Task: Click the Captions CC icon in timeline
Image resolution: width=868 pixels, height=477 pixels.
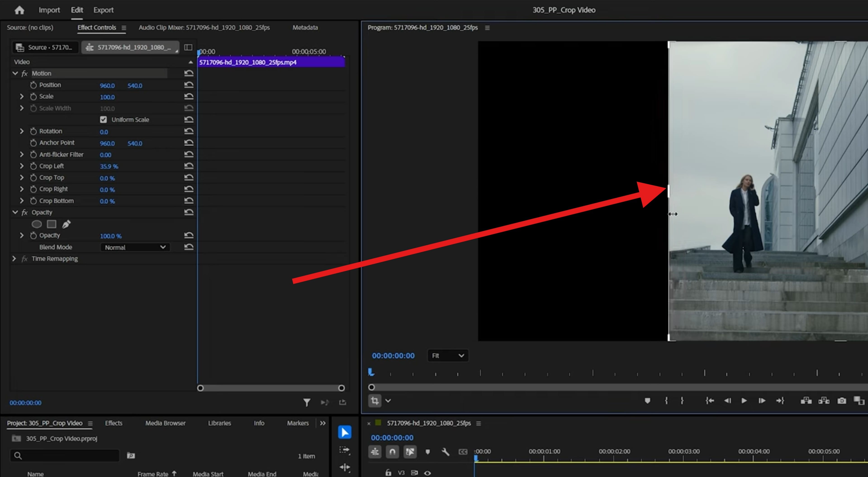Action: coord(463,452)
